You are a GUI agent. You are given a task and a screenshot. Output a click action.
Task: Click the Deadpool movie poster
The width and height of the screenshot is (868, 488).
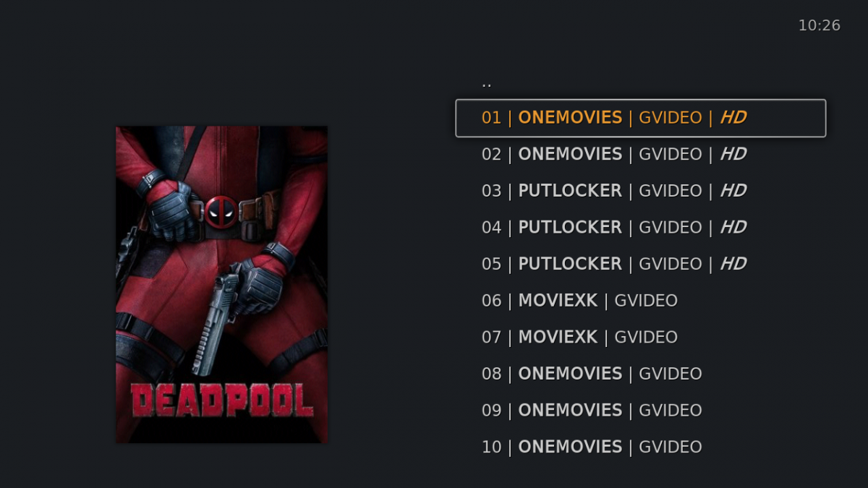(x=221, y=285)
